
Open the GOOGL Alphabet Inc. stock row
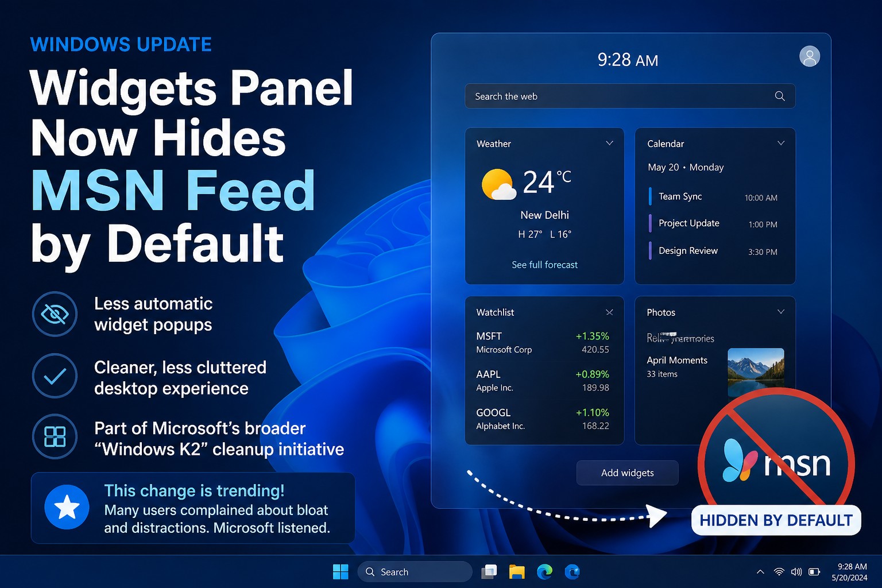(543, 419)
